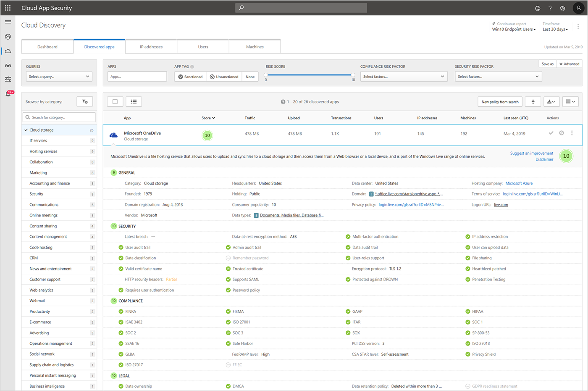Open the Select a query dropdown

pos(58,76)
